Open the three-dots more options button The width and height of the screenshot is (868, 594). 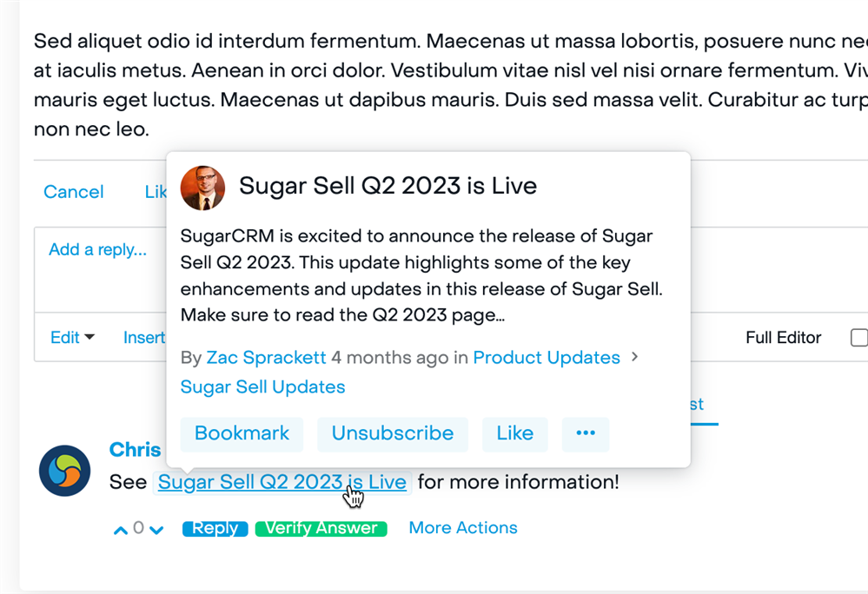click(586, 433)
